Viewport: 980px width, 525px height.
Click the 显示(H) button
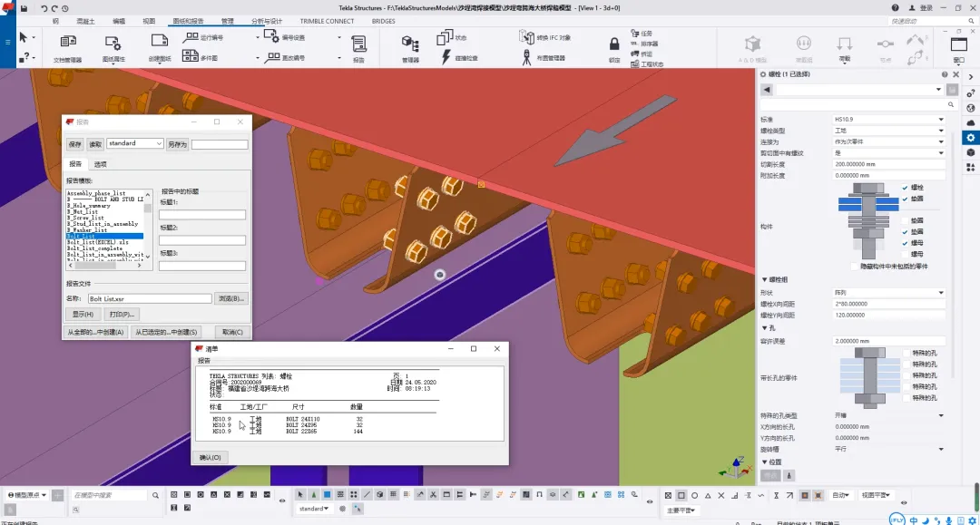pos(83,315)
